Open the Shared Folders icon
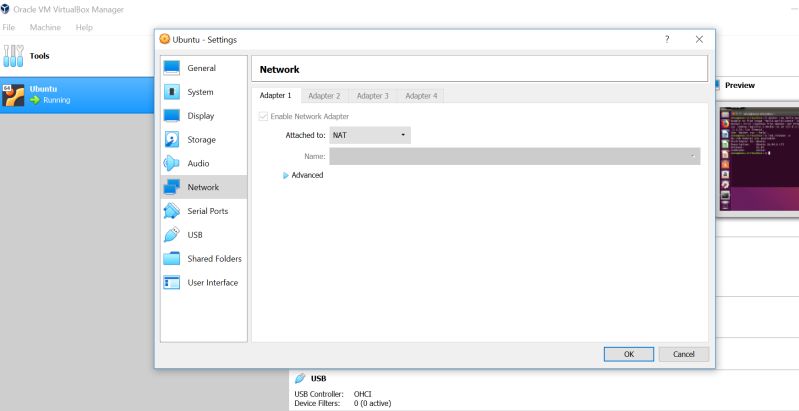Viewport: 799px width, 411px height. [172, 259]
